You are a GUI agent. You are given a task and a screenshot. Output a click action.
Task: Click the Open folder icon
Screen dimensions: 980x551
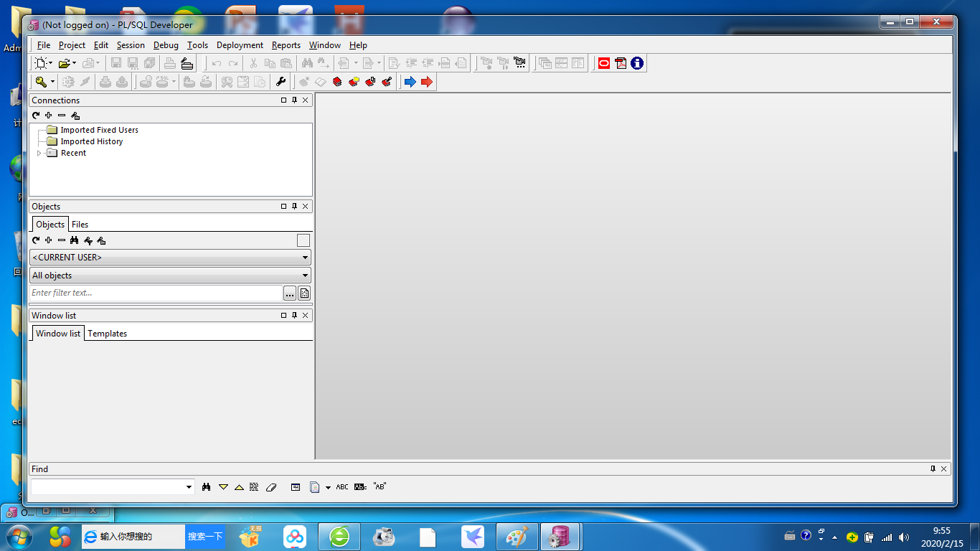(64, 63)
